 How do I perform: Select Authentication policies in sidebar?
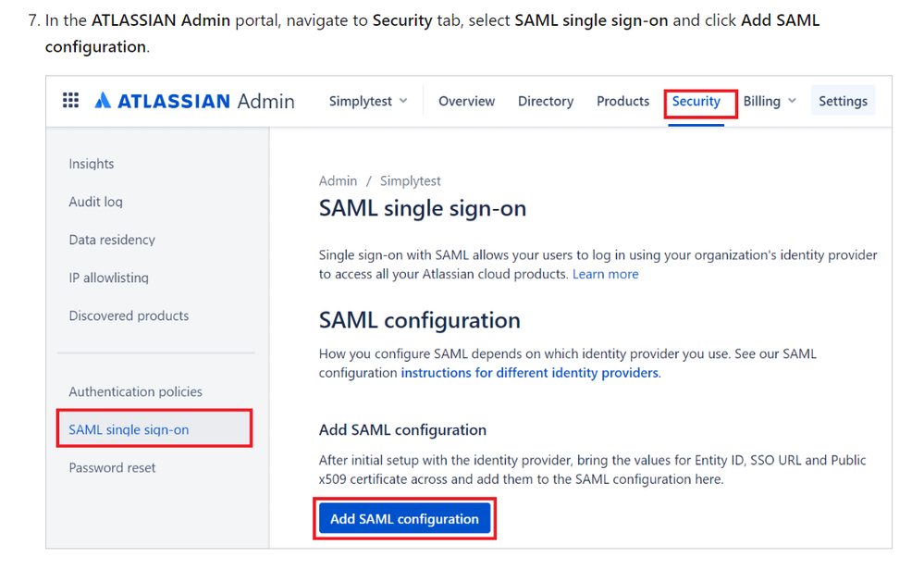(135, 392)
